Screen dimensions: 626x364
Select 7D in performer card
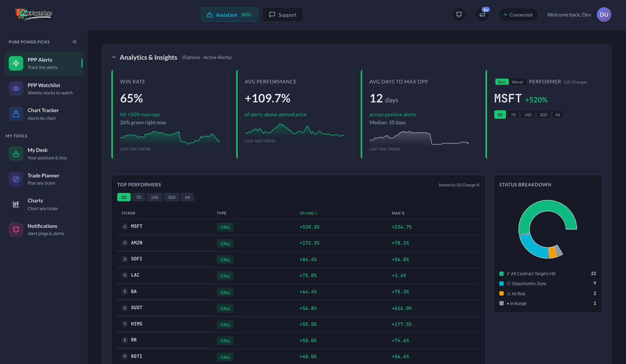pyautogui.click(x=513, y=115)
